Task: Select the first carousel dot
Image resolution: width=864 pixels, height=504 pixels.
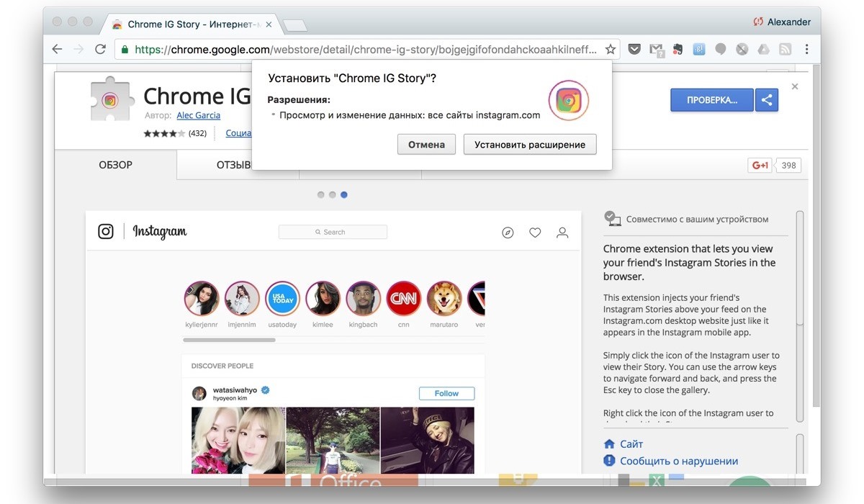Action: coord(320,194)
